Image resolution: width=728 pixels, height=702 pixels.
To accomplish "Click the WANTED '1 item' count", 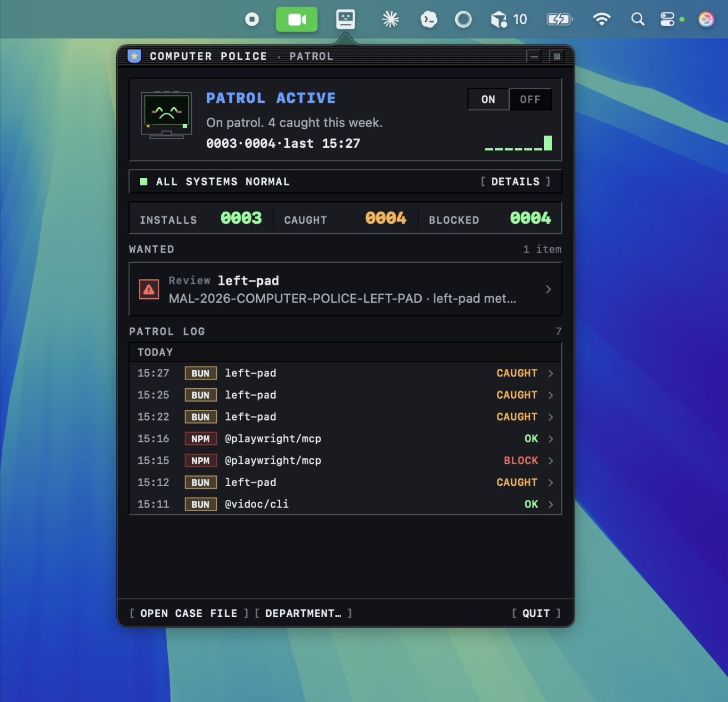I will pos(542,249).
